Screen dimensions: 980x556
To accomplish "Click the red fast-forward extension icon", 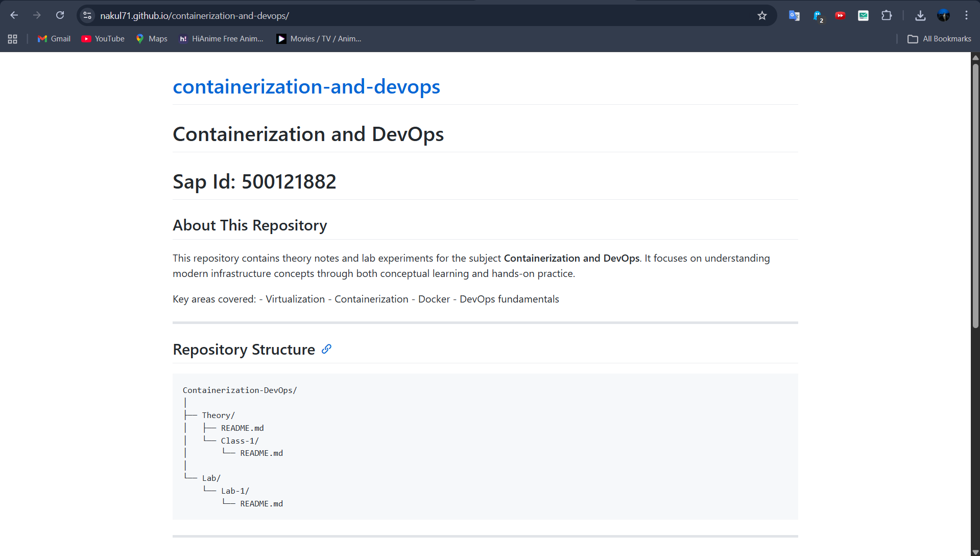I will coord(840,15).
